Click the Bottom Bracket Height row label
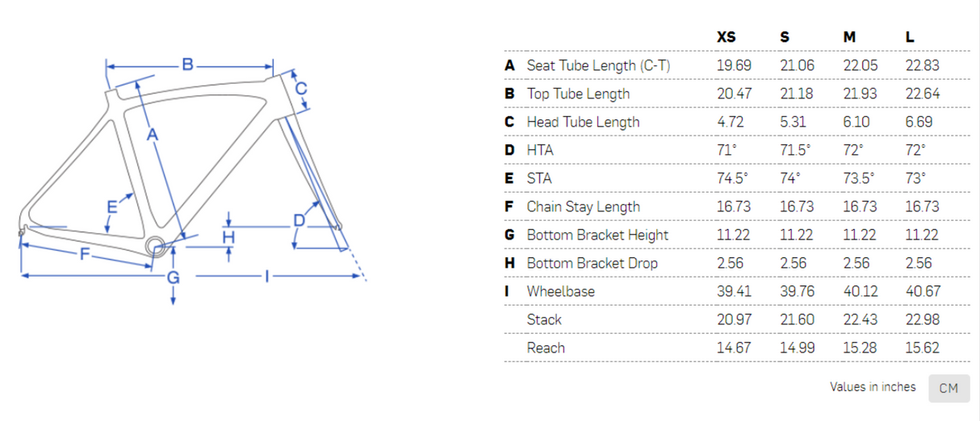Screen dimensions: 980x421 tap(597, 235)
